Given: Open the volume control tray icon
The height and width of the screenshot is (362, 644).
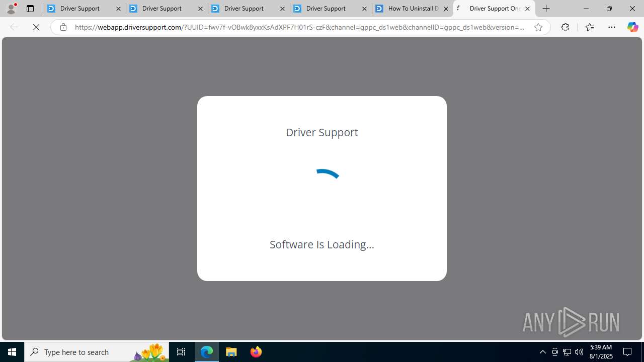Looking at the screenshot, I should [579, 352].
